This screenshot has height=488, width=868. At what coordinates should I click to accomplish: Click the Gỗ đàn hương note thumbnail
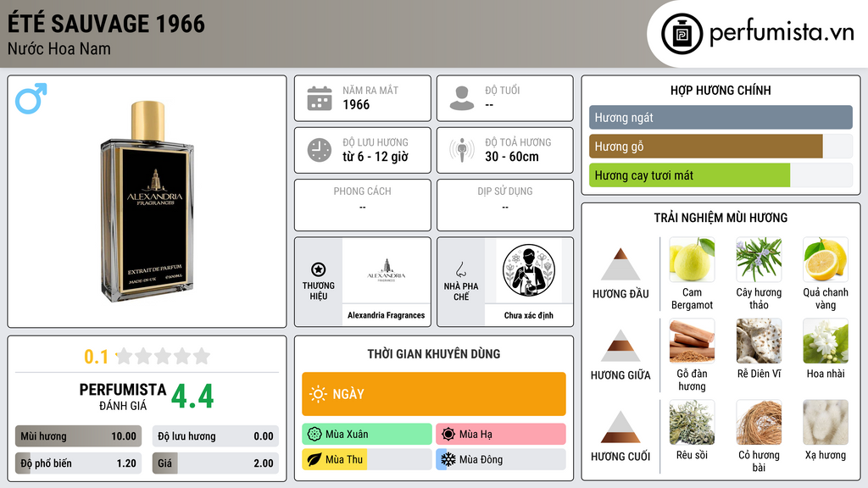point(692,341)
